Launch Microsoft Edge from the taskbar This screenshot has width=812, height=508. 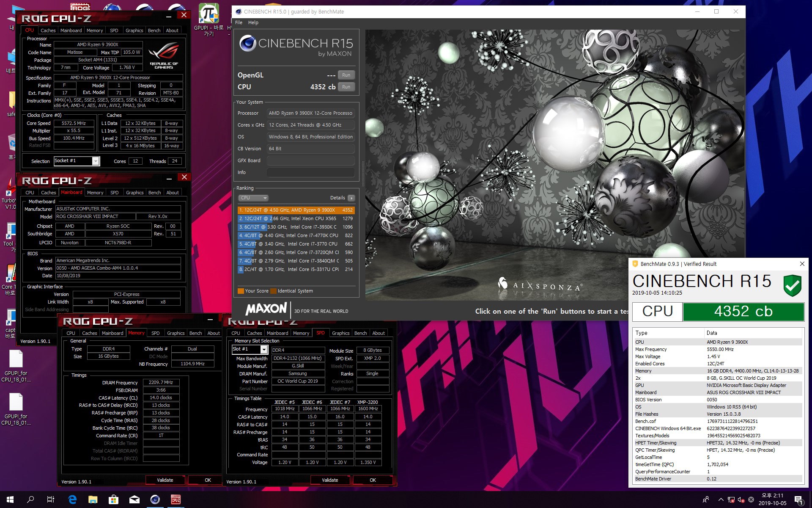[x=72, y=500]
